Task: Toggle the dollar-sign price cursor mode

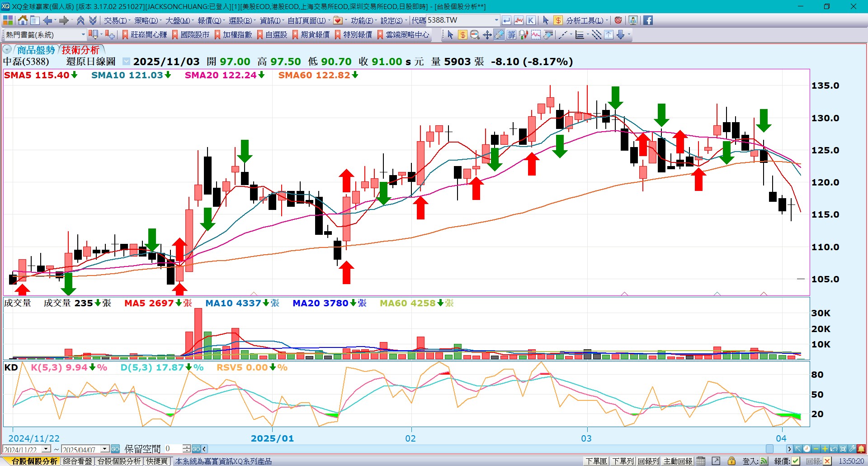Action: tap(462, 35)
